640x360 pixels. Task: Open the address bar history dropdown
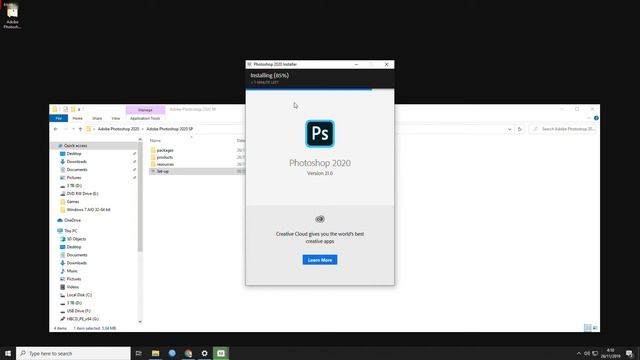pyautogui.click(x=509, y=129)
